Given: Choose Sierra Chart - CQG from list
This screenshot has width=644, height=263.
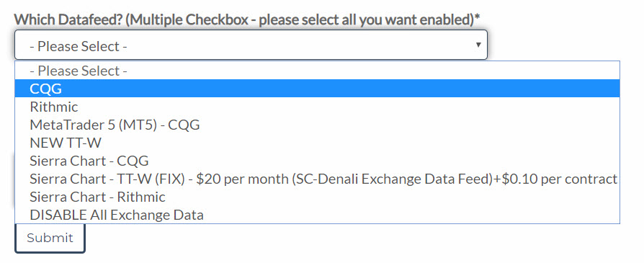Looking at the screenshot, I should (317, 161).
